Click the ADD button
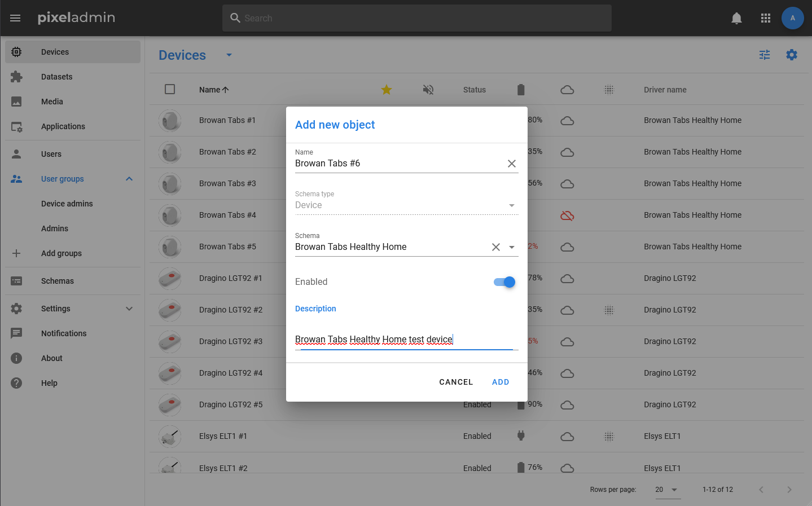Screen dimensions: 812x506 click(x=501, y=382)
